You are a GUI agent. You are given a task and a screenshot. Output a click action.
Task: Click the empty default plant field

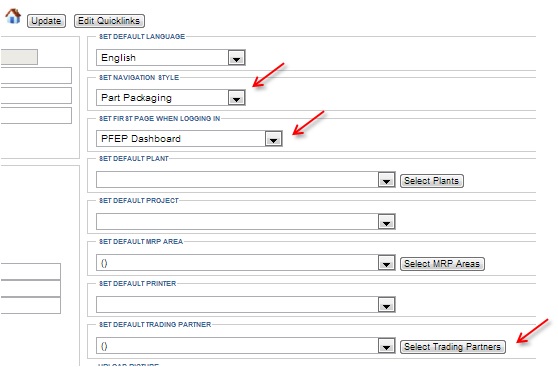(237, 180)
